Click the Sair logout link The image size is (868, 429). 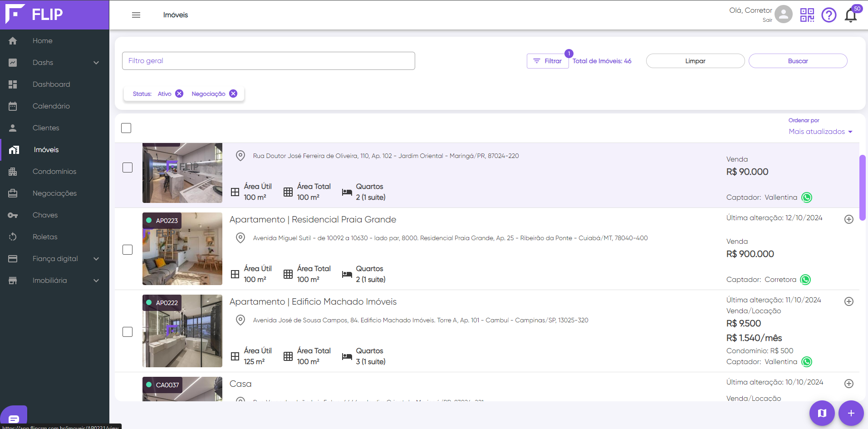coord(767,20)
